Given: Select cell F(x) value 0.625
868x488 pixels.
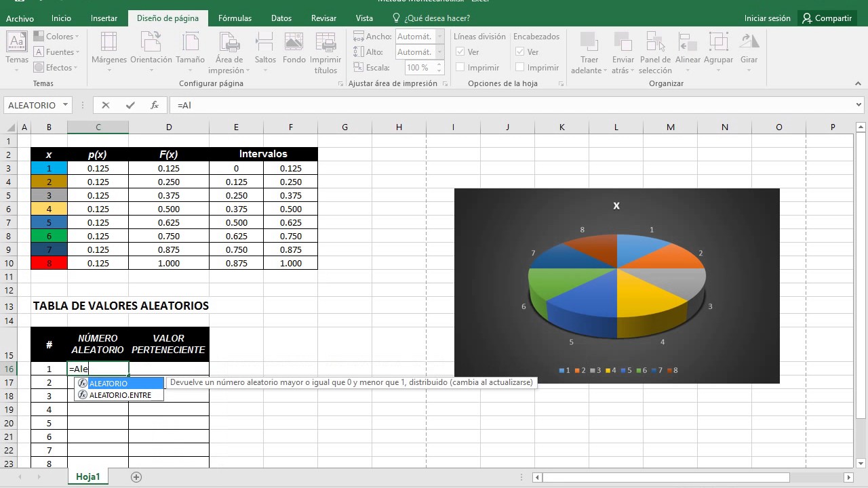Looking at the screenshot, I should 169,222.
